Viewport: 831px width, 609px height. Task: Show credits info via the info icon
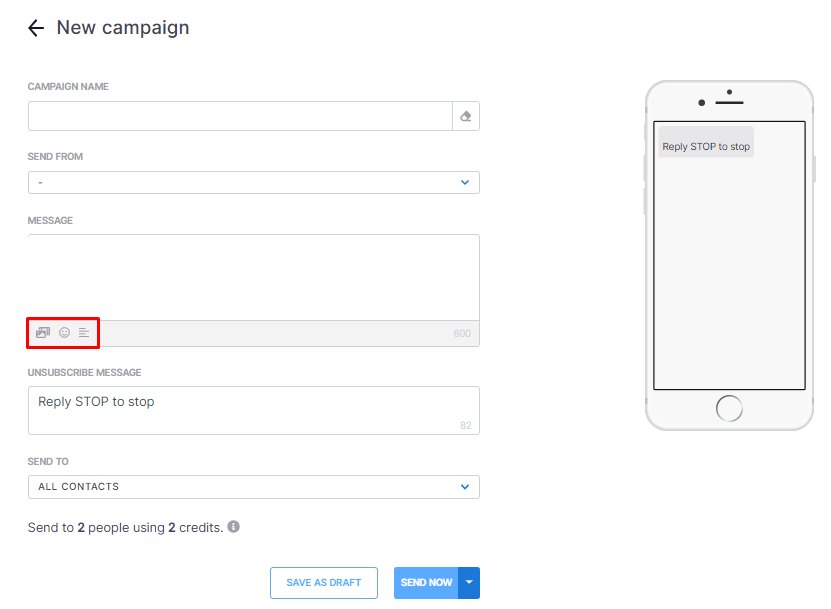[233, 527]
